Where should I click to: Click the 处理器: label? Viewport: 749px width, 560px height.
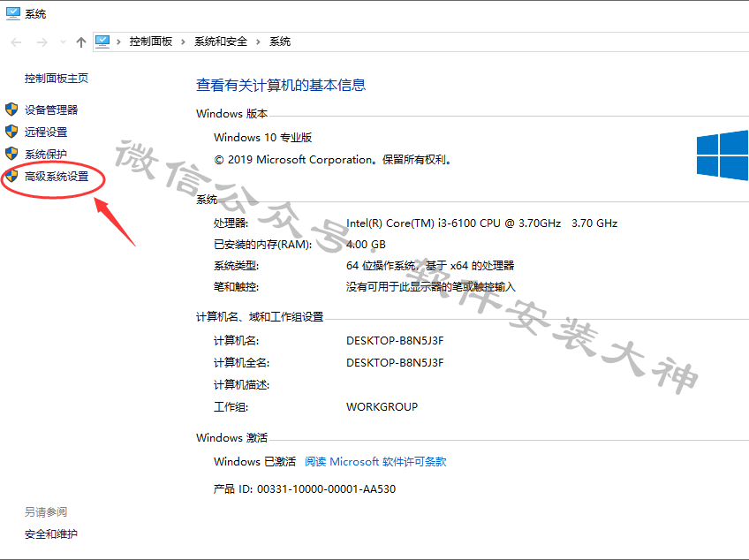pos(231,223)
